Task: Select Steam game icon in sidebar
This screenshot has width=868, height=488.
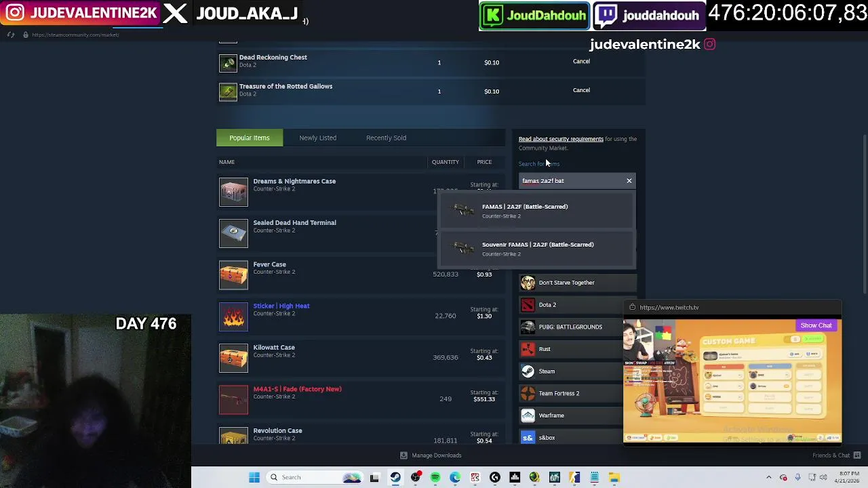Action: 528,371
